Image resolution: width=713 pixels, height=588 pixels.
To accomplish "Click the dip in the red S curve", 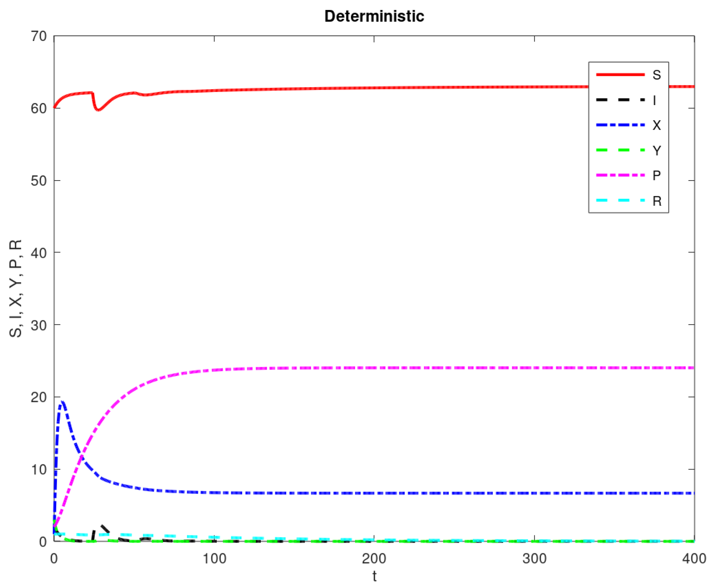I will (x=98, y=110).
